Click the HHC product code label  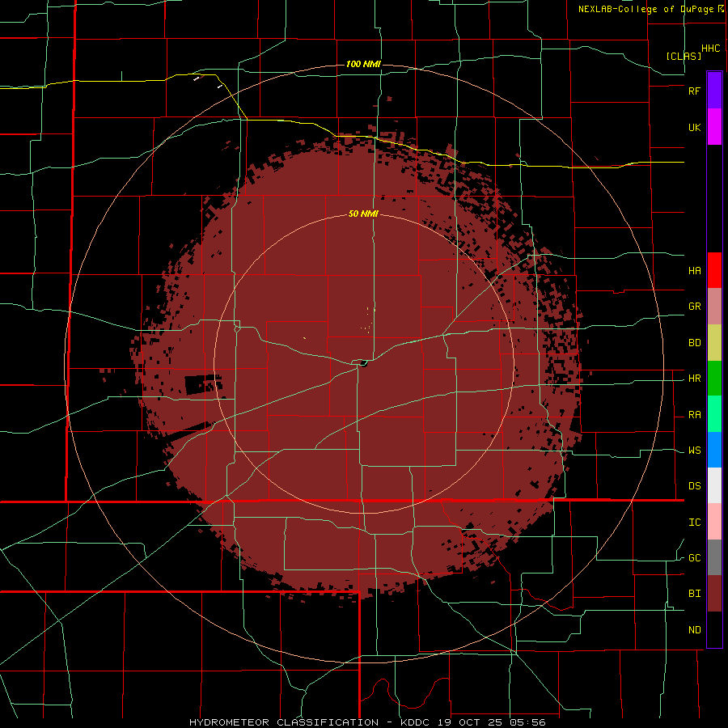[710, 49]
